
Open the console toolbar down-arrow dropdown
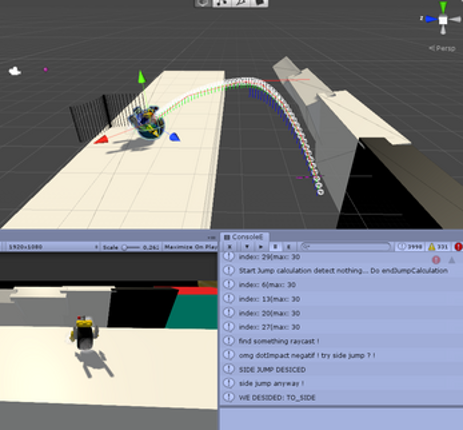coord(247,247)
